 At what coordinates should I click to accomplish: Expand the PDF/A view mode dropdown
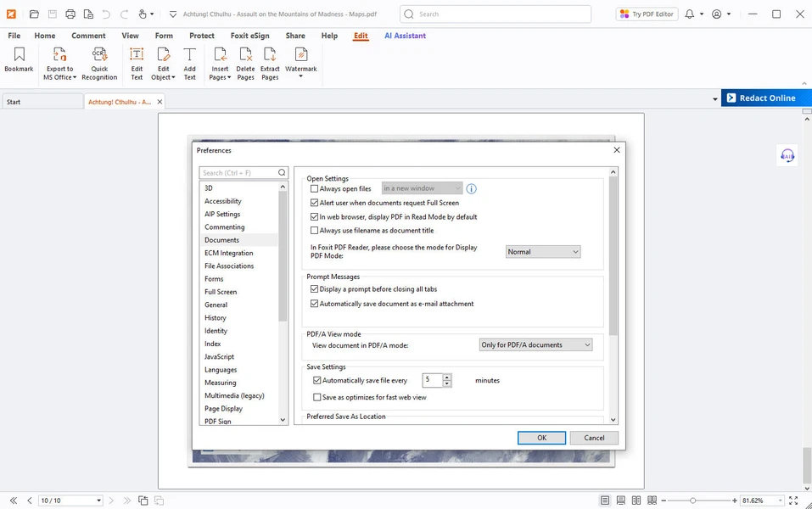click(535, 345)
